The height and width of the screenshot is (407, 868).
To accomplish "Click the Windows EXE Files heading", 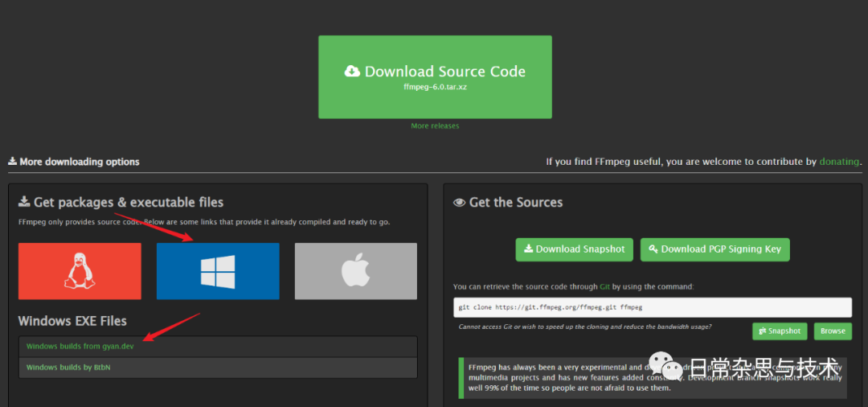I will [72, 321].
